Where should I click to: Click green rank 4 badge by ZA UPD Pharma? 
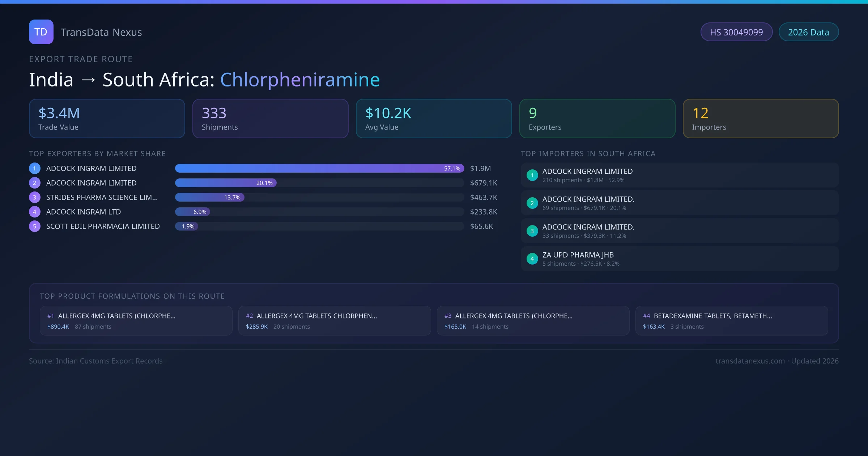[x=532, y=259]
